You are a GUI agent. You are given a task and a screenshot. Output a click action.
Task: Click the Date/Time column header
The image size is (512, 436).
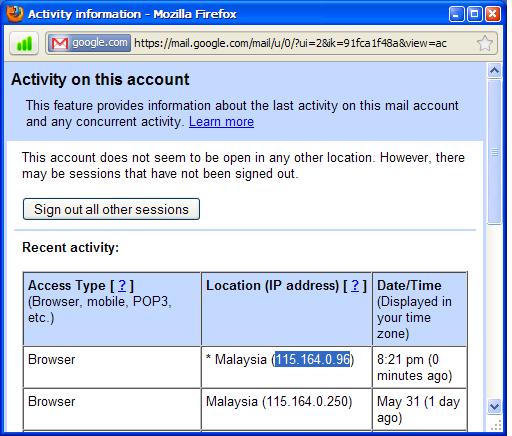click(419, 309)
